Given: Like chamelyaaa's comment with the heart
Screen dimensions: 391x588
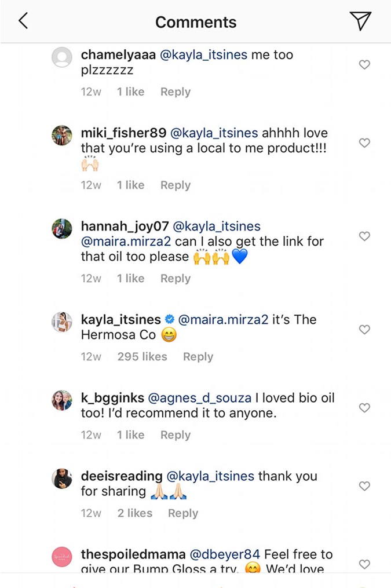Looking at the screenshot, I should coord(364,65).
